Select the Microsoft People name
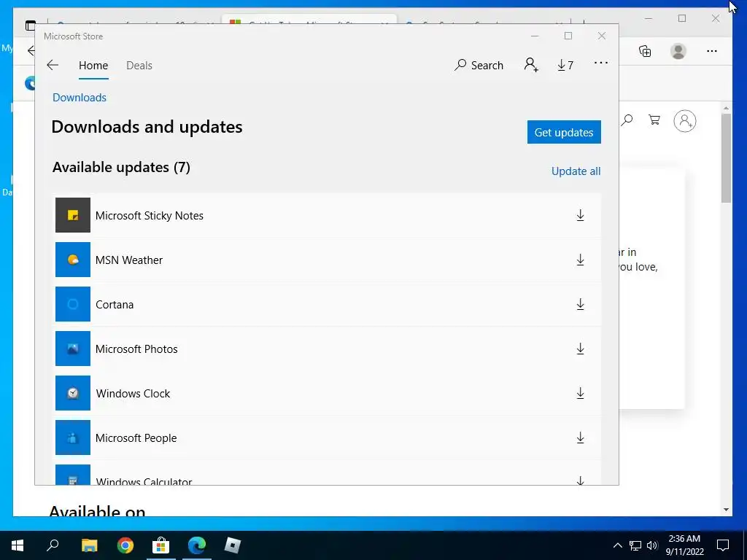This screenshot has height=560, width=747. (x=136, y=438)
